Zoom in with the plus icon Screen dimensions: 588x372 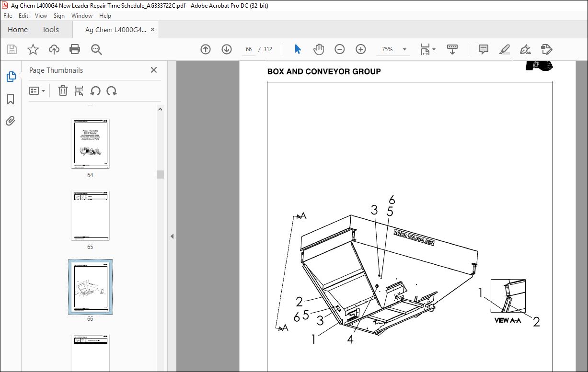[x=361, y=49]
